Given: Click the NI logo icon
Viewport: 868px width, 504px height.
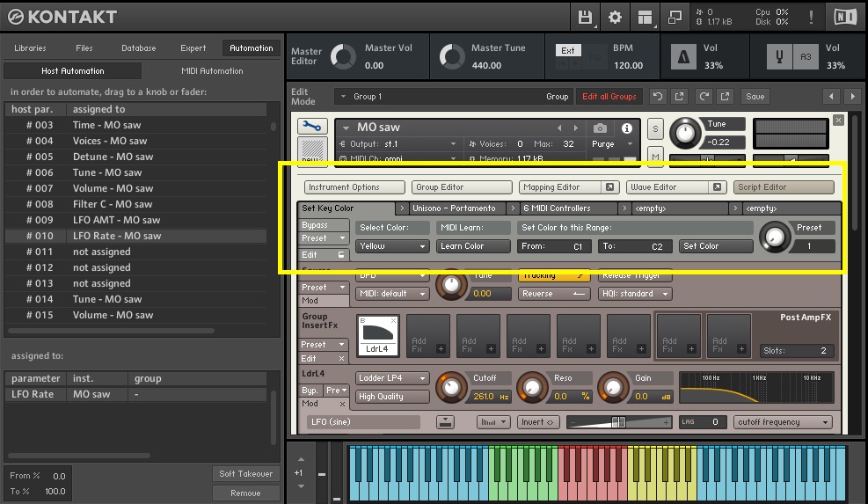Looking at the screenshot, I should (845, 17).
